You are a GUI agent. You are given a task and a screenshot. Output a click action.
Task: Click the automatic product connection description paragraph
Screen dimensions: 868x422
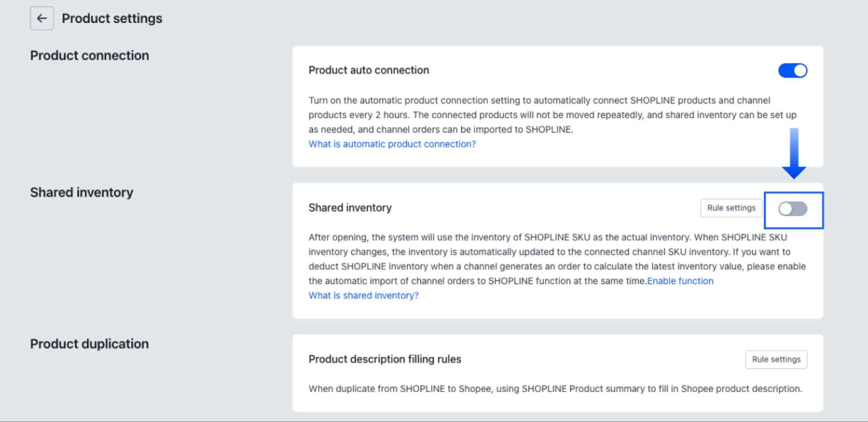(x=551, y=115)
